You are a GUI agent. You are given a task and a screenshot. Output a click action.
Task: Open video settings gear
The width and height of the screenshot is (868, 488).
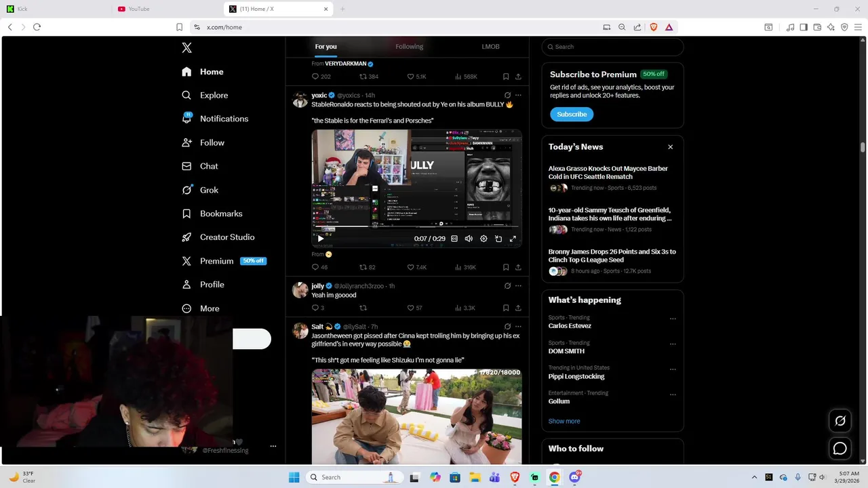(484, 239)
